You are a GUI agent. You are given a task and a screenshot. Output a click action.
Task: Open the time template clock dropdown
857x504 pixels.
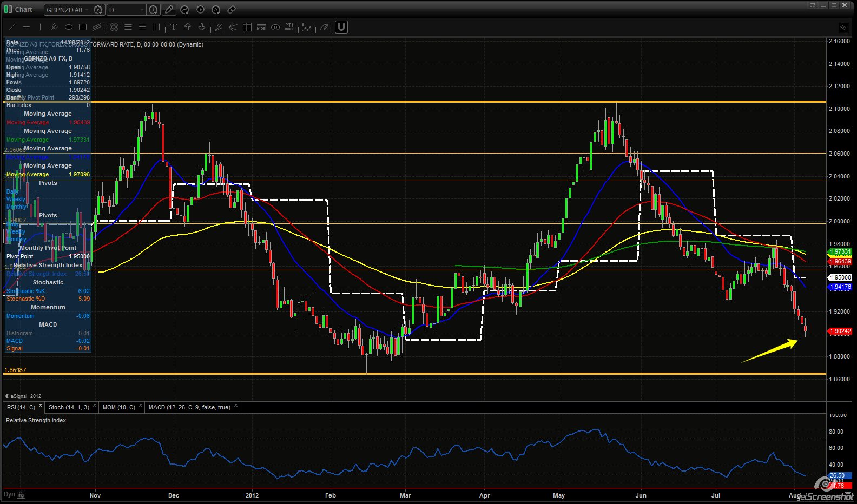pyautogui.click(x=154, y=10)
